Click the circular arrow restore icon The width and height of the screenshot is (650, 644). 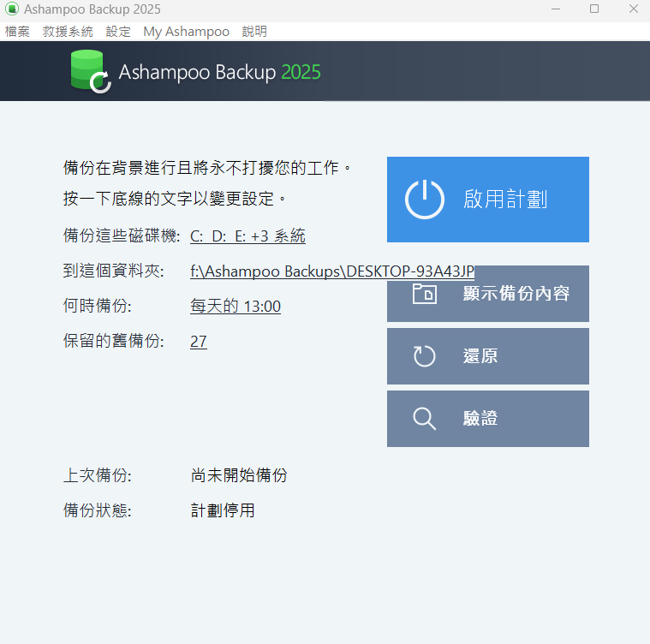(x=425, y=356)
